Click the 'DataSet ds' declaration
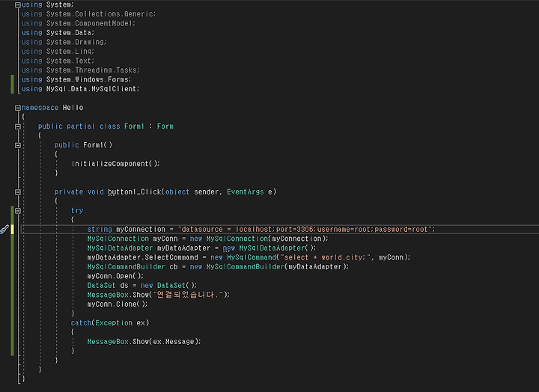 point(108,286)
